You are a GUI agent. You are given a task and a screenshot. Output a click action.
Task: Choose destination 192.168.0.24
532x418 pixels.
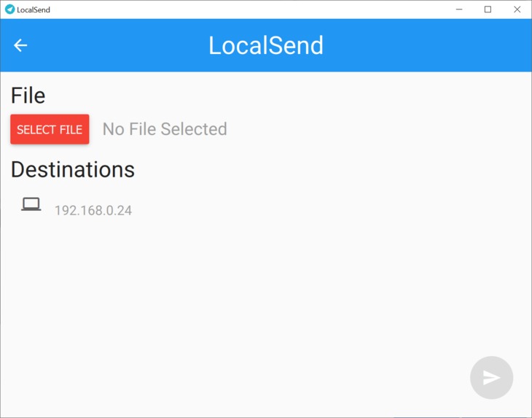click(x=93, y=211)
